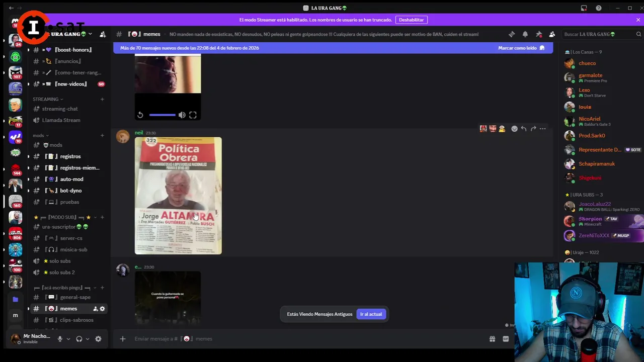This screenshot has width=644, height=362.
Task: Open the ura-suscriptor channel
Action: tap(68, 227)
